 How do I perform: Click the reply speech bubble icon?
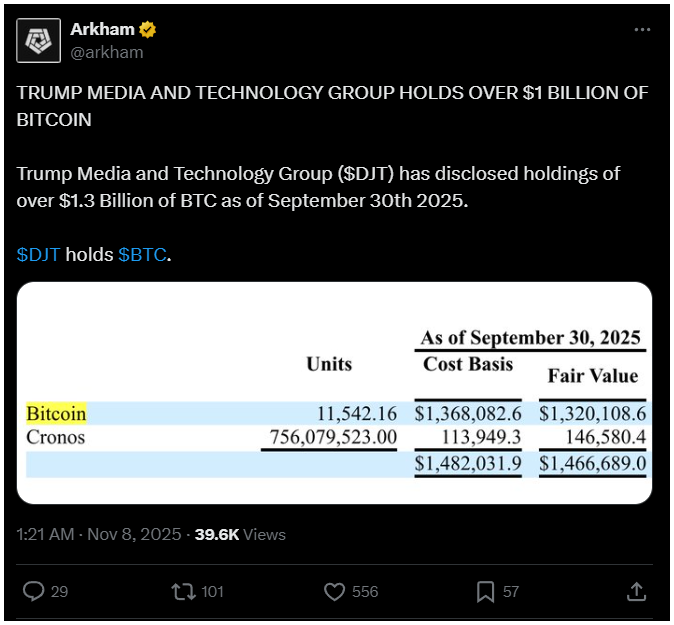33,591
